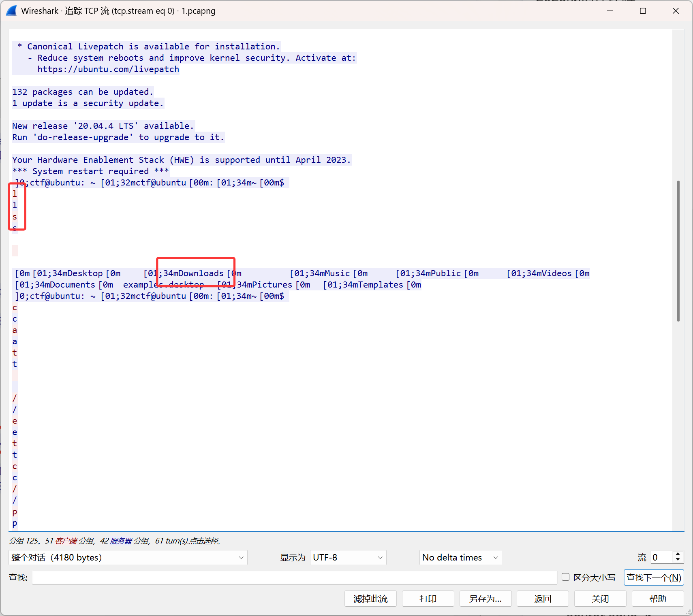Close the window with the title bar X
Viewport: 693px width, 616px height.
[676, 11]
